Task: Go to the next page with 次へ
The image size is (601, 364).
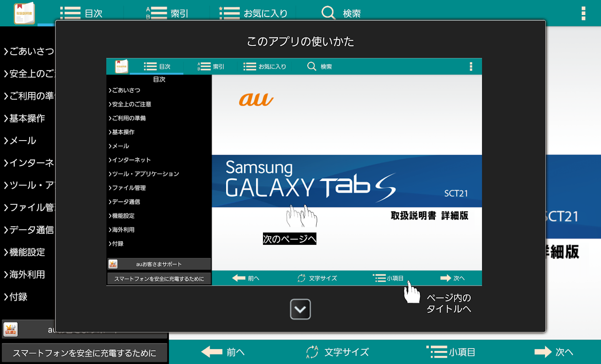Action: point(554,352)
